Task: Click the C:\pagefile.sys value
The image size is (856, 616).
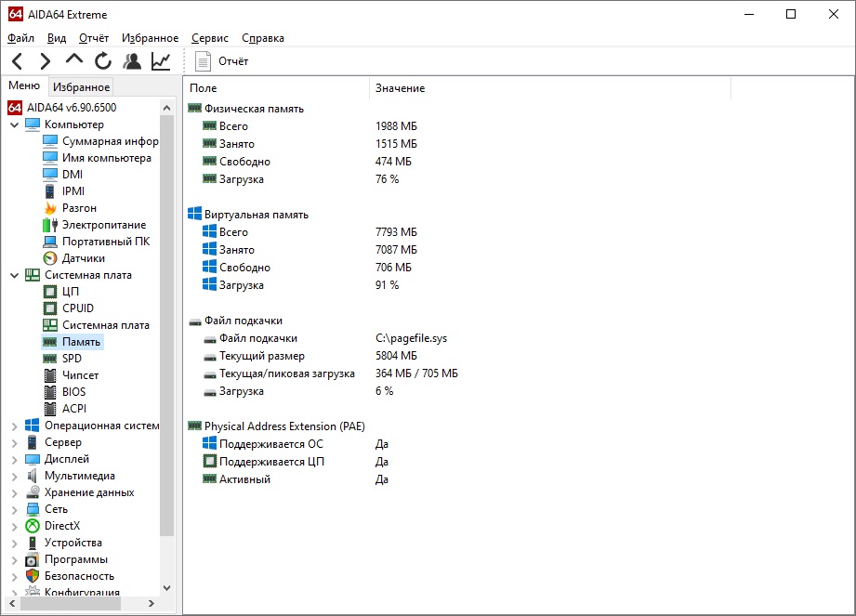Action: click(x=411, y=338)
